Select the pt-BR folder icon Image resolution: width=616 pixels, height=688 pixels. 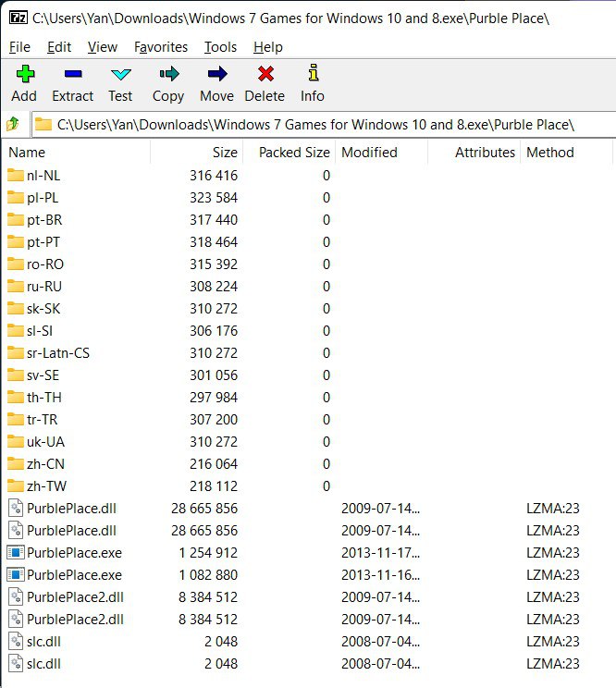point(16,219)
